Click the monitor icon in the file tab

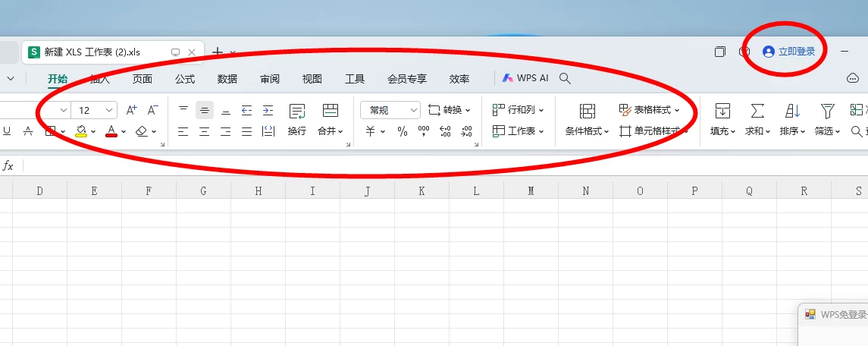pyautogui.click(x=175, y=52)
